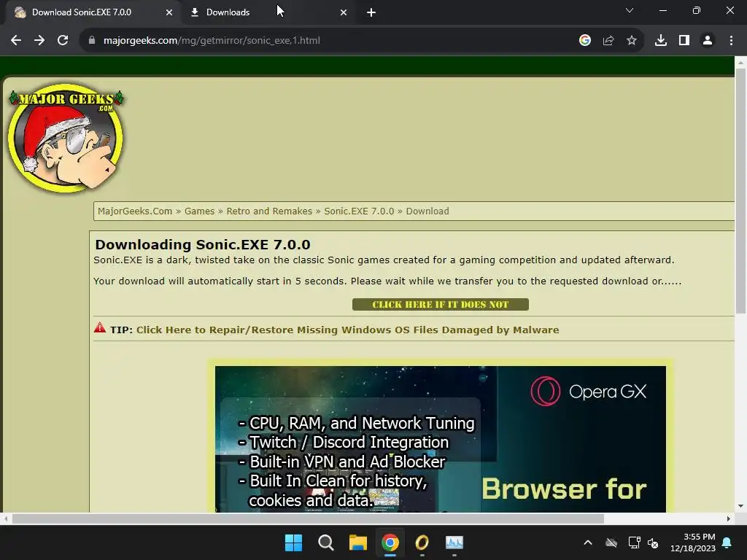Expand the tab search dropdown
Screen dimensions: 747x560
coord(630,10)
